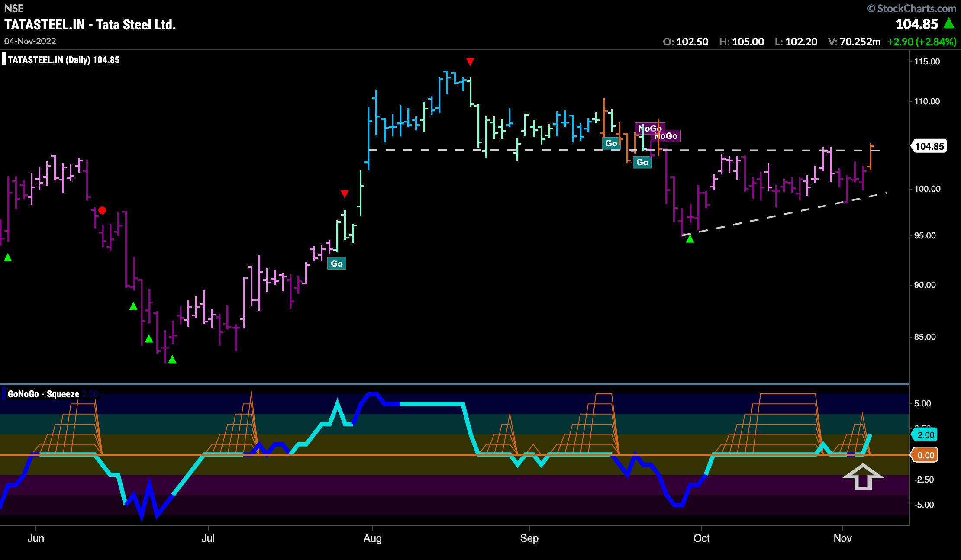Click the -2.50 oscillator axis label
Image resolution: width=961 pixels, height=560 pixels.
(x=924, y=480)
